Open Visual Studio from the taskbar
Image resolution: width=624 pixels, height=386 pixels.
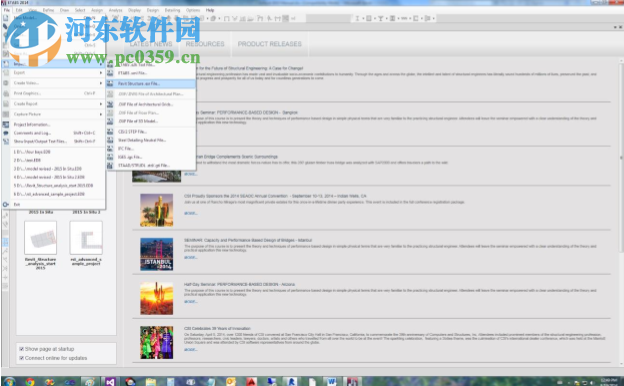[110, 382]
